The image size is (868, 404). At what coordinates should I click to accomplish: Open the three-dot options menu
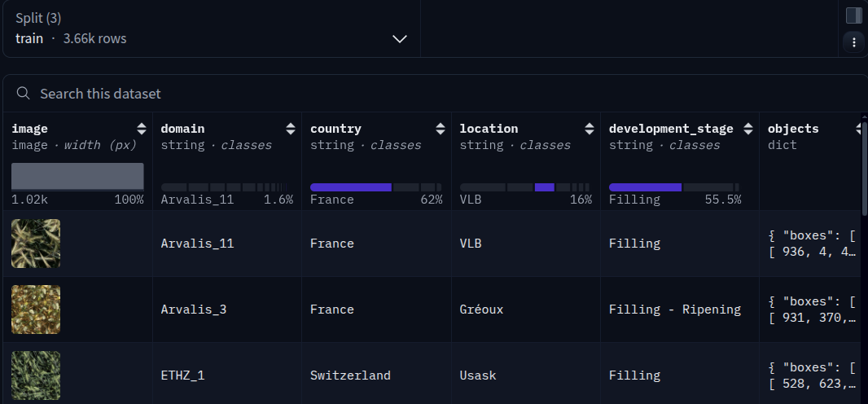click(853, 42)
